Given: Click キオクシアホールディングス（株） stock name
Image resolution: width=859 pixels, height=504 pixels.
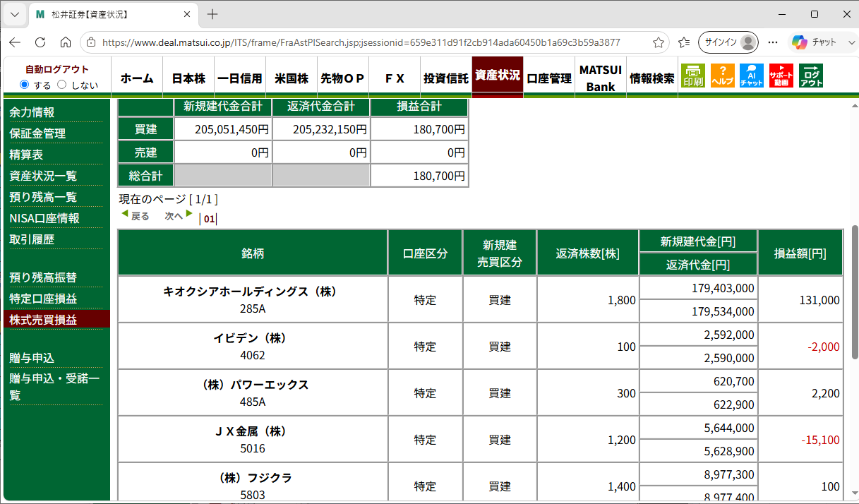Looking at the screenshot, I should pyautogui.click(x=252, y=291).
